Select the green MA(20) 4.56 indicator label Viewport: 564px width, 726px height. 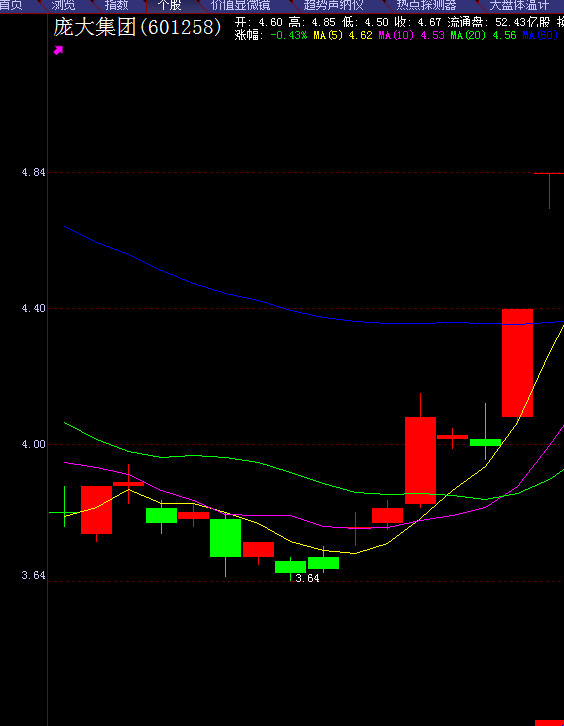[x=483, y=35]
